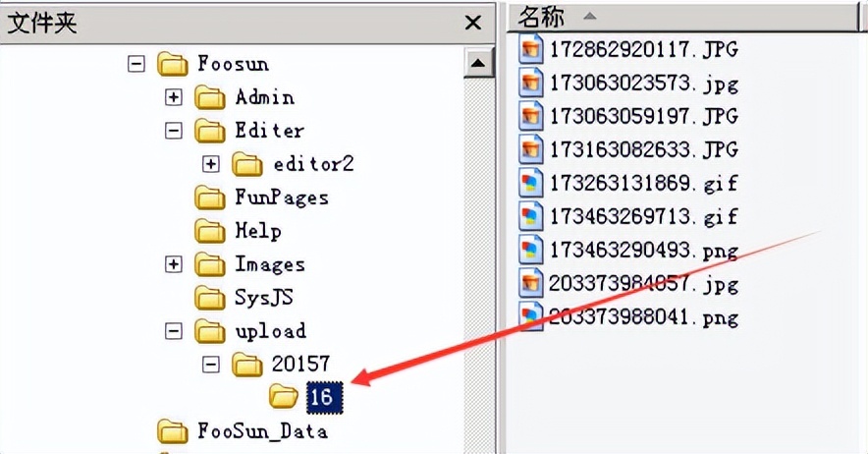Click the icon of 203373988041.png
The width and height of the screenshot is (868, 454).
[x=530, y=316]
